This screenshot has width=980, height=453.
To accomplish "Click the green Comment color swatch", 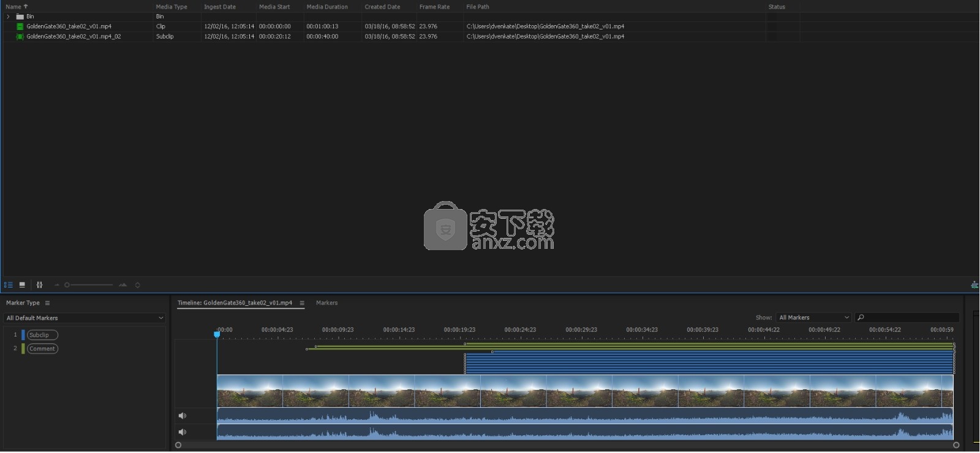I will pos(23,349).
